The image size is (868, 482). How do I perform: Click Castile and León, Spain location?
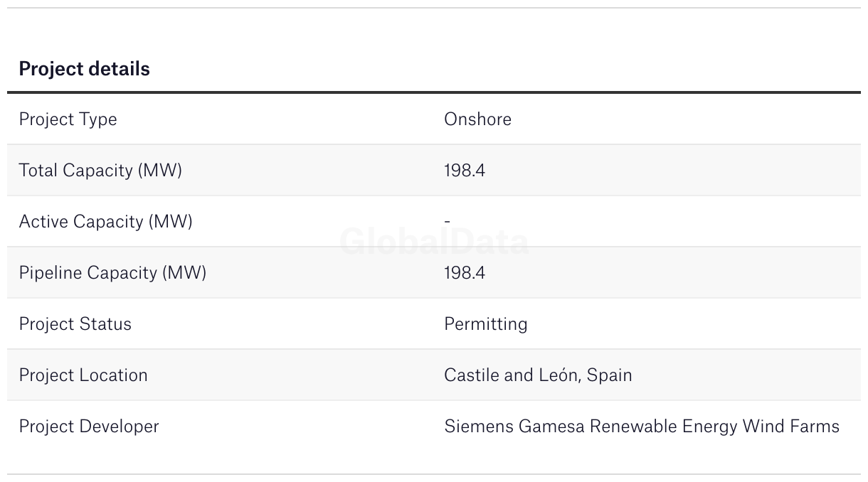point(538,375)
